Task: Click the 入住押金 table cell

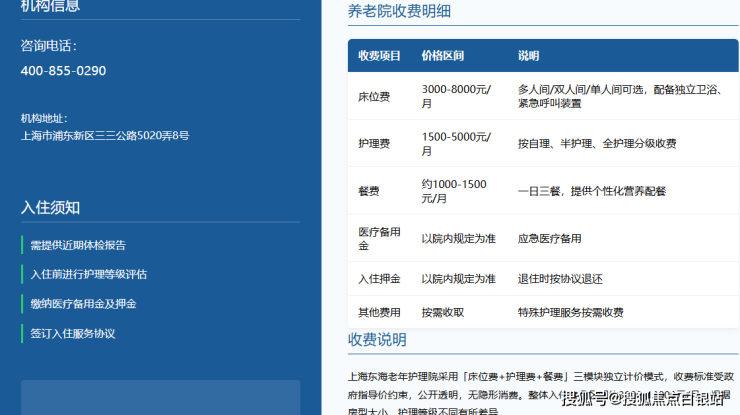Action: click(379, 279)
